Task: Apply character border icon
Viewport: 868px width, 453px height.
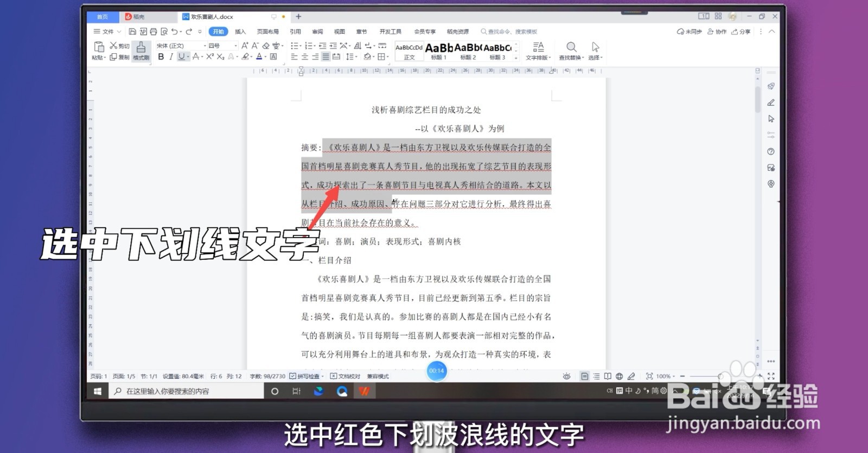Action: pos(273,56)
